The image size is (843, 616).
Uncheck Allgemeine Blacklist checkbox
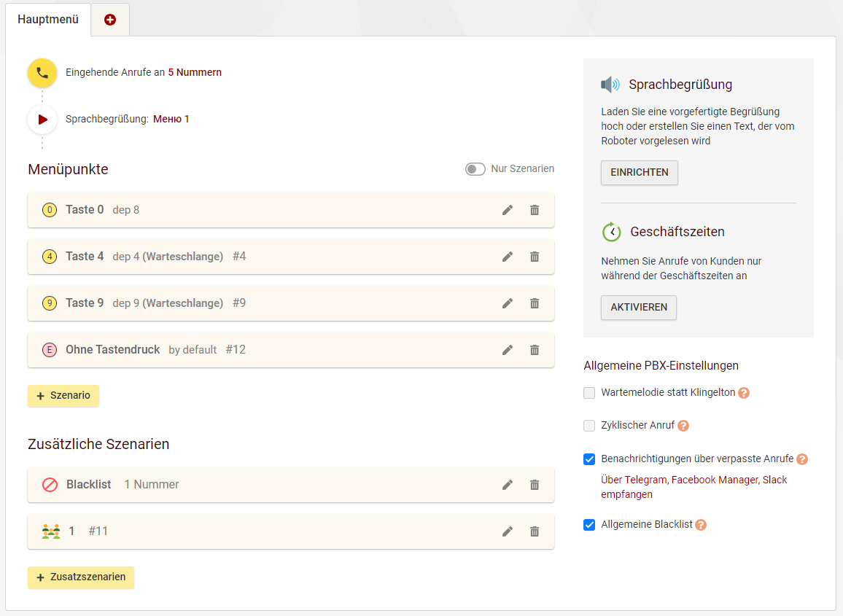589,525
